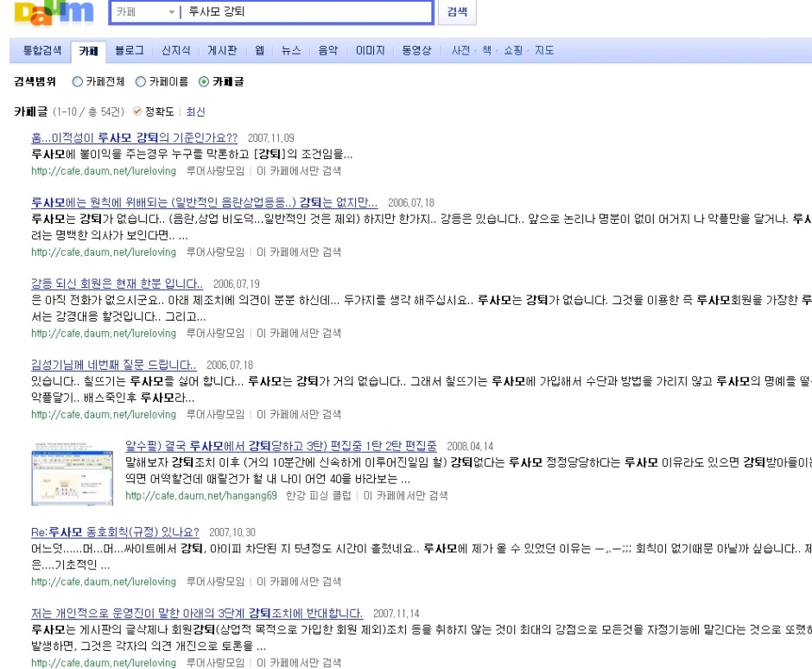Click 이 카페에서만 검색 under the 2007.11.14 result
This screenshot has height=669, width=812.
tap(299, 663)
